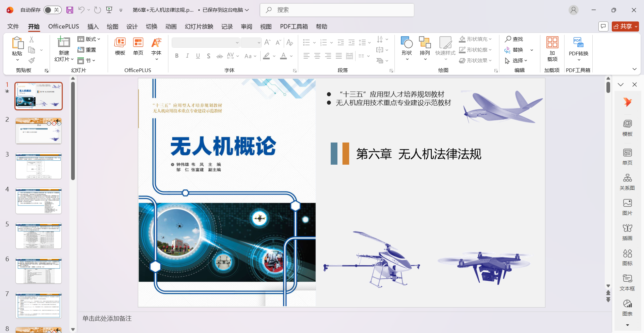Screen dimensions: 644x333
Task: Click the notes area 单击此处添加备注
Action: click(107, 318)
